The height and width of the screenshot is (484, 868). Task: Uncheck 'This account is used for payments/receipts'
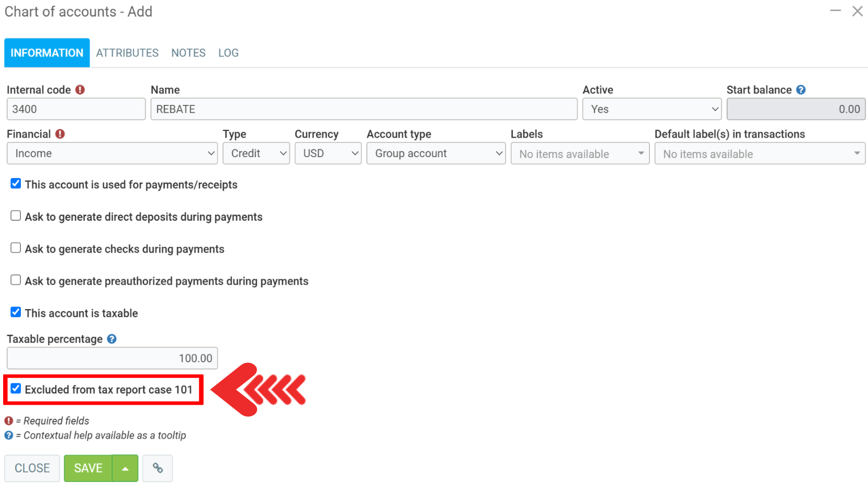16,184
